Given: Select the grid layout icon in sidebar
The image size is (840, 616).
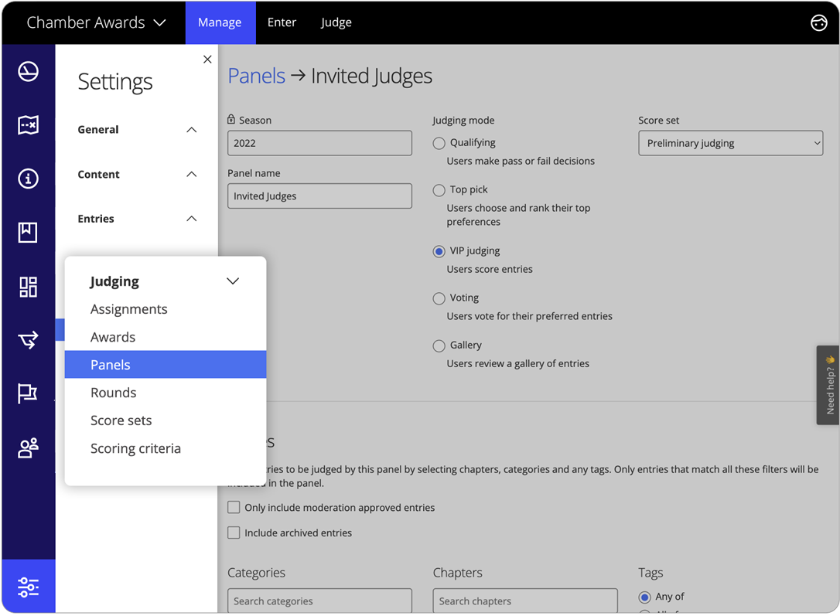Looking at the screenshot, I should click(28, 287).
